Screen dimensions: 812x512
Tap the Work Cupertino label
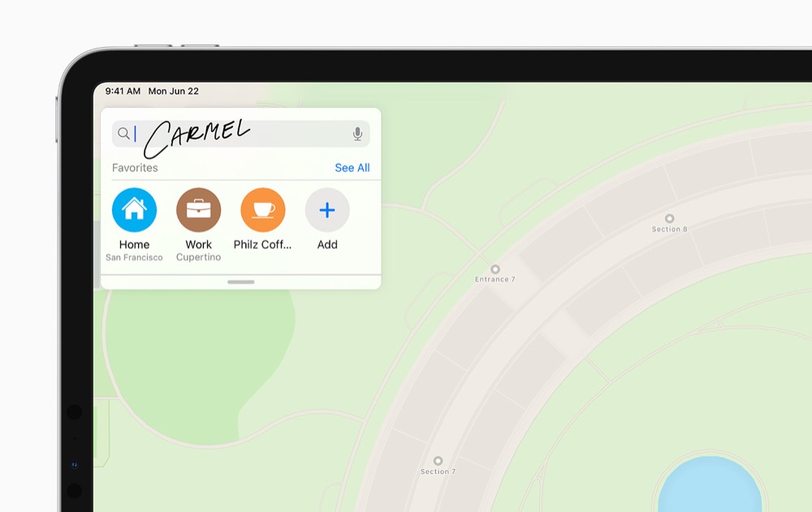point(198,251)
